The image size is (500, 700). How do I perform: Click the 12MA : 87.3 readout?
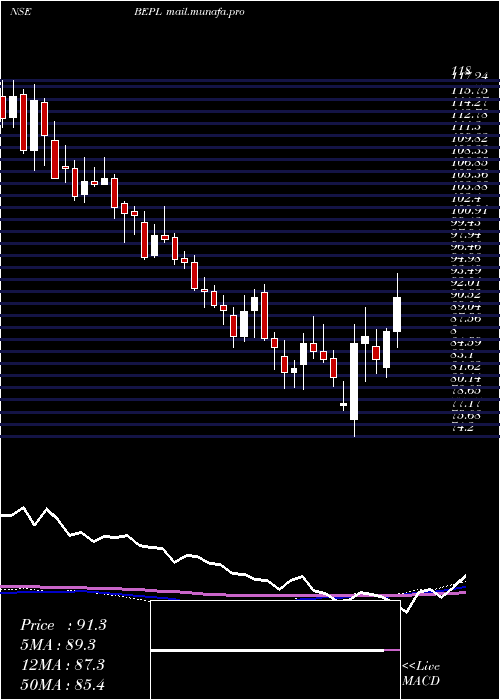62,664
